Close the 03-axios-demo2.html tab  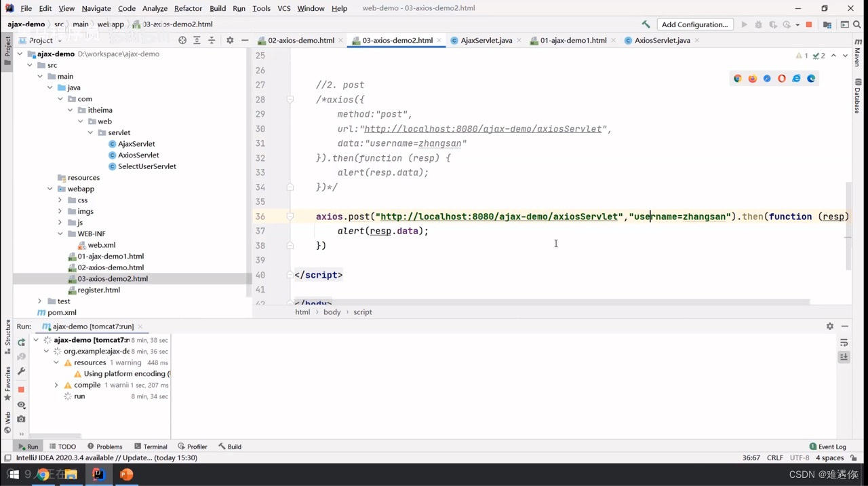click(x=439, y=41)
